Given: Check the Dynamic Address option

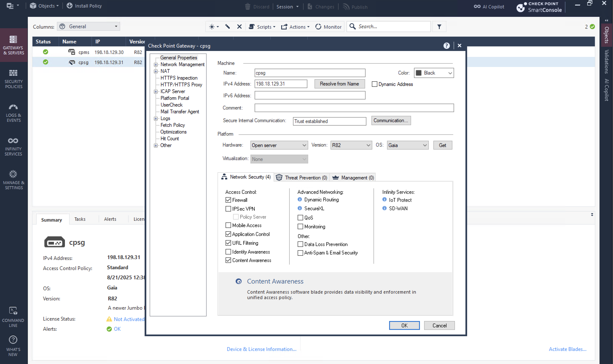Looking at the screenshot, I should (374, 84).
